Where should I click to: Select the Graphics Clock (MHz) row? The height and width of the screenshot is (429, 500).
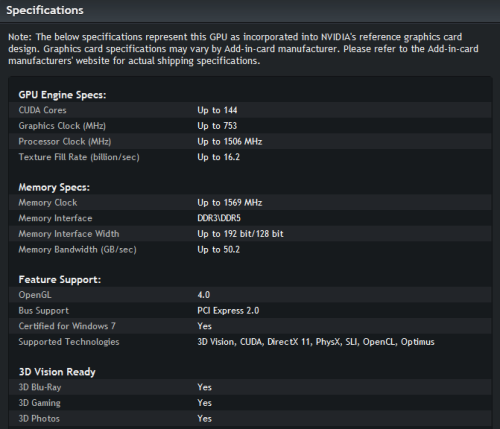(250, 126)
